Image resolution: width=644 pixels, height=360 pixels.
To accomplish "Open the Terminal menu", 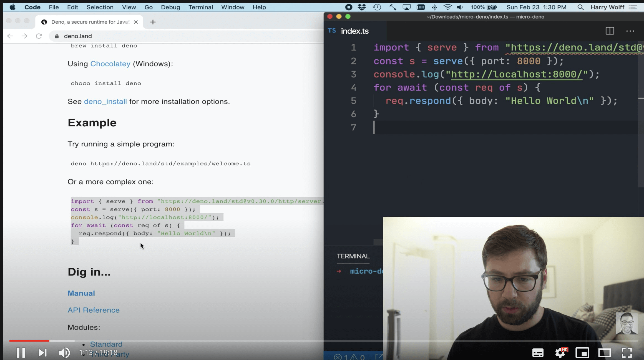I will point(200,7).
